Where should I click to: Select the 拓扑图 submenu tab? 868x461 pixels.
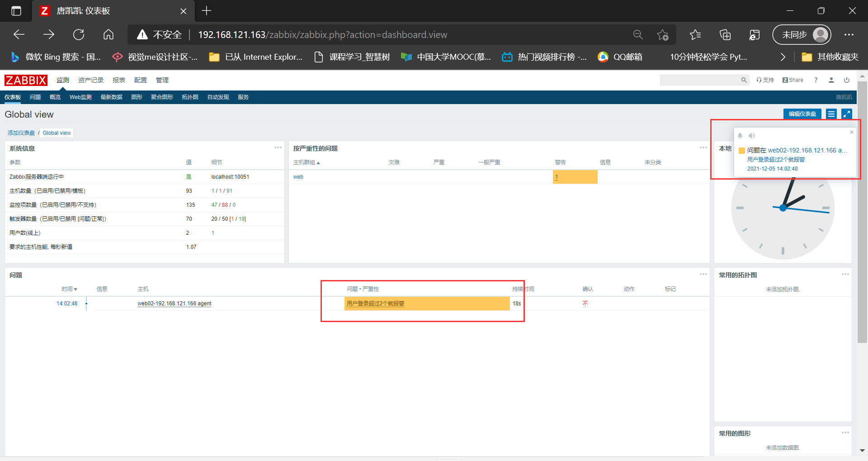[190, 97]
